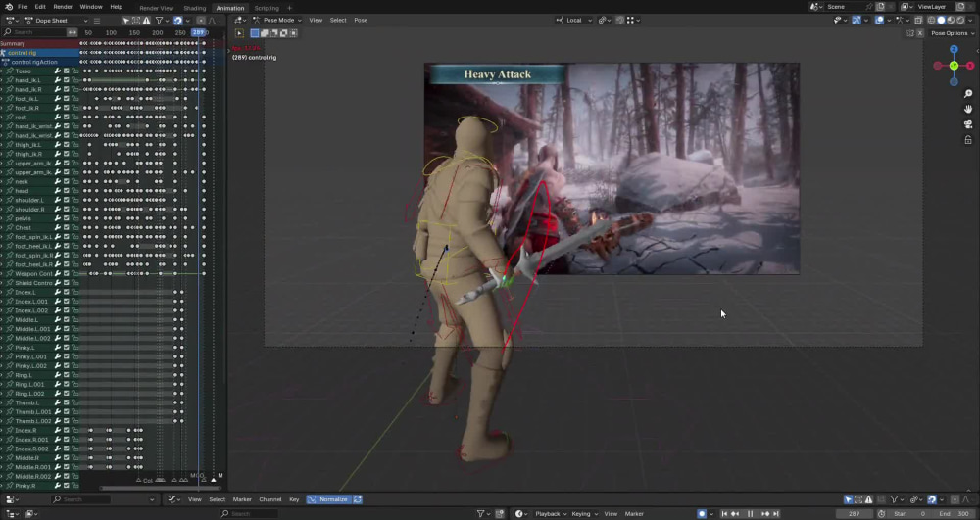
Task: Open the 3D viewport View menu
Action: click(316, 20)
